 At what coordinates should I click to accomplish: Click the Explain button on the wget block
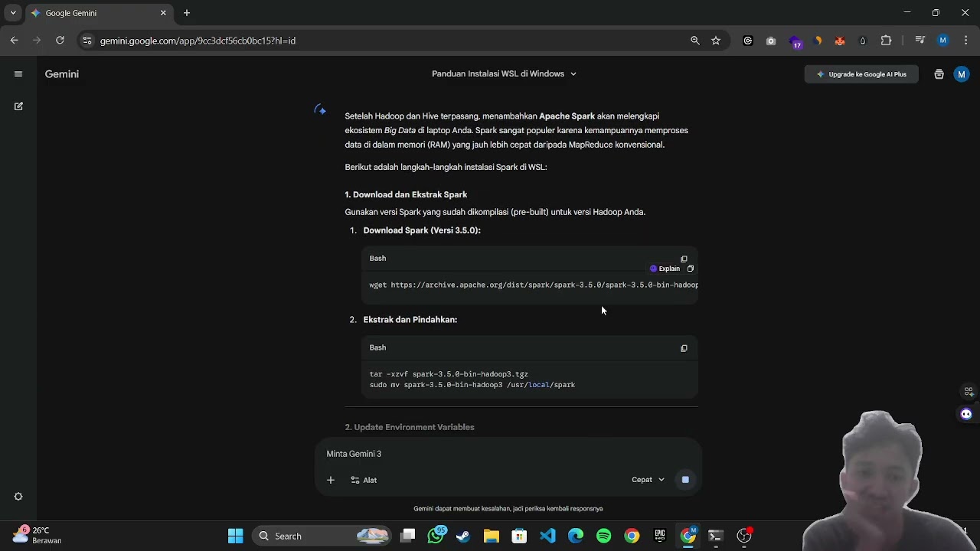pyautogui.click(x=665, y=269)
